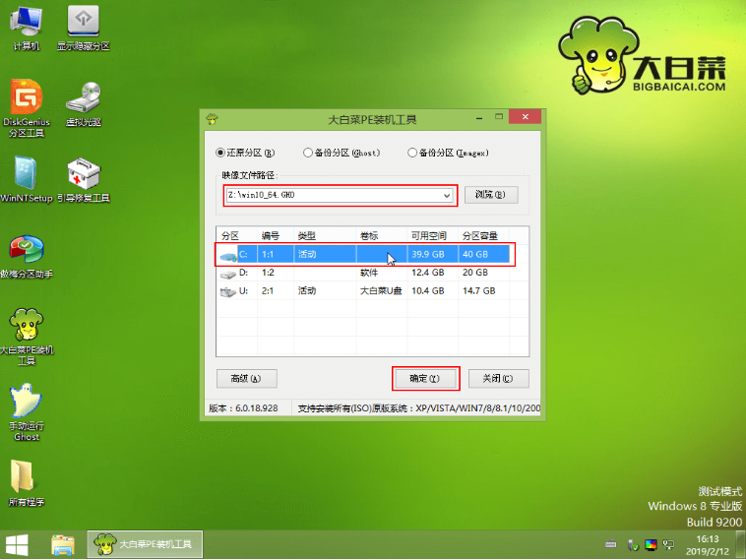Select the D: partition row

pos(364,273)
